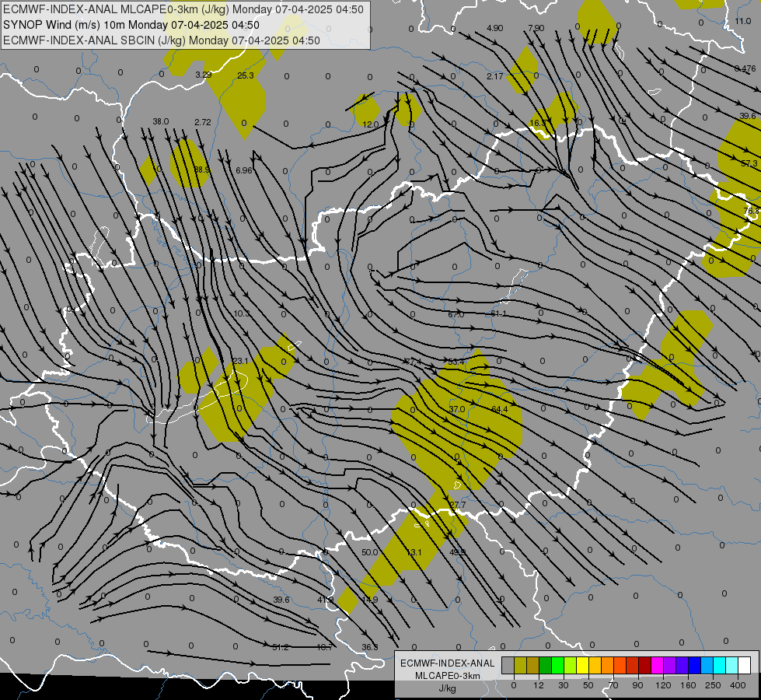This screenshot has width=761, height=700.
Task: Click the sky blue legend swatch
Action: click(x=707, y=665)
